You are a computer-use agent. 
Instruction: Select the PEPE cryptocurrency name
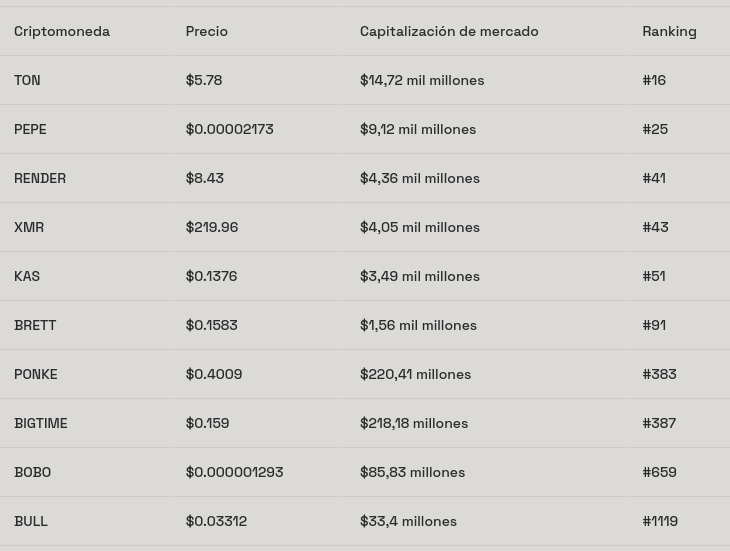click(x=30, y=129)
